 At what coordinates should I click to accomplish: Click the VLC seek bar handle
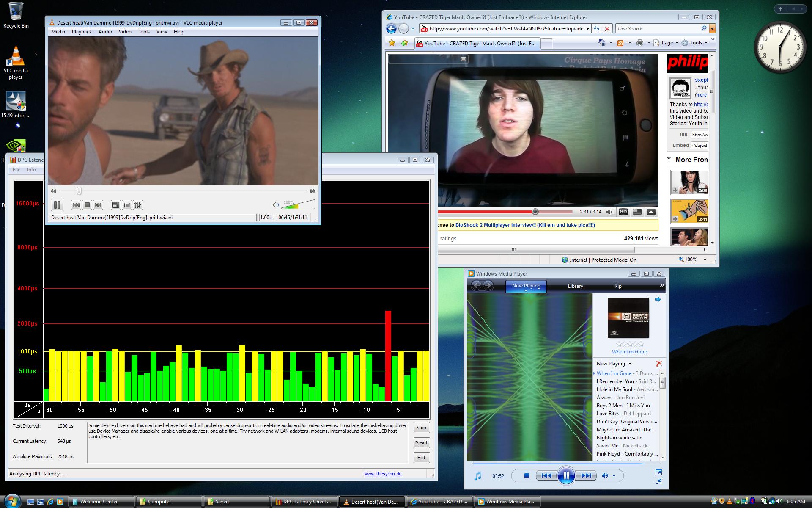click(x=79, y=191)
